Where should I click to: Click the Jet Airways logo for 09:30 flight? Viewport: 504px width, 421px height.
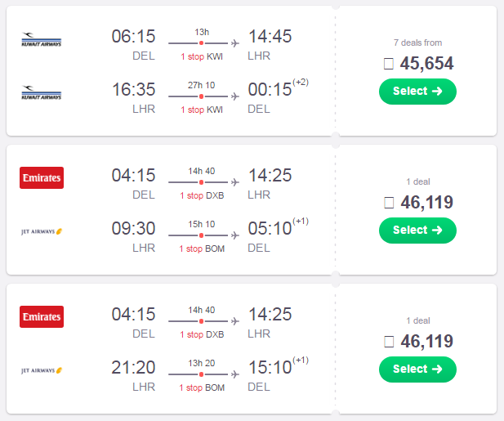[42, 231]
